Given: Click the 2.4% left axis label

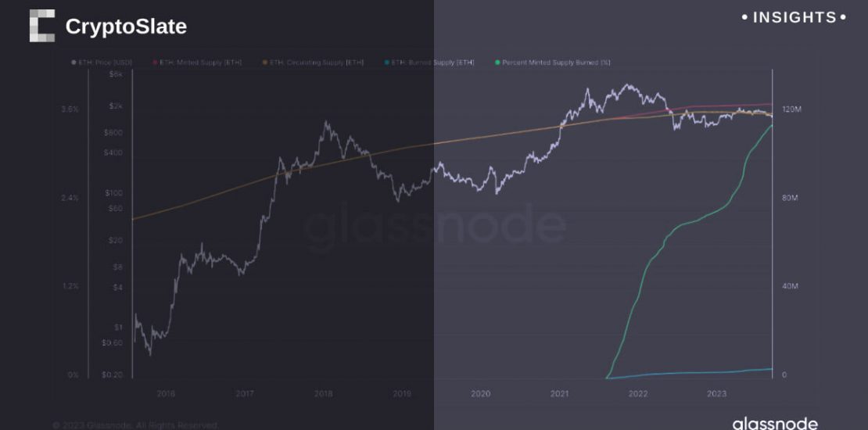Looking at the screenshot, I should coord(70,199).
